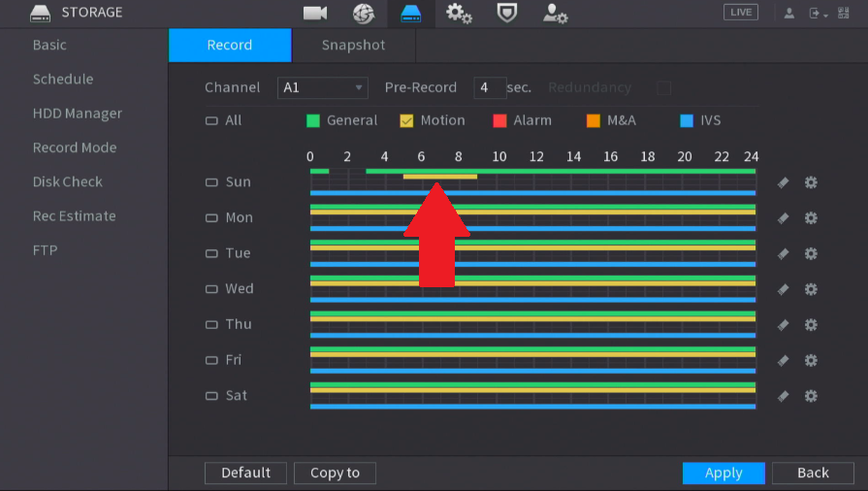Enable the Motion record type checkbox
Screen dimensions: 868x491
coord(406,121)
